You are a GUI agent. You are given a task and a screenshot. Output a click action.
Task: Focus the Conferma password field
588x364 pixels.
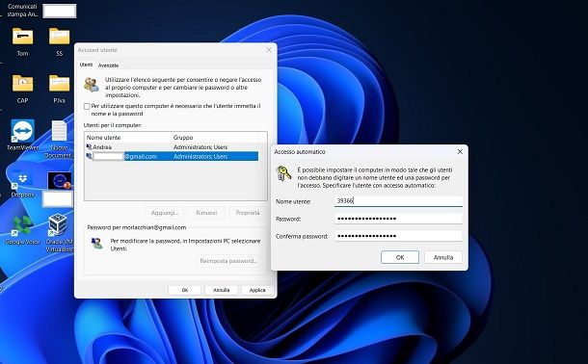pos(398,236)
